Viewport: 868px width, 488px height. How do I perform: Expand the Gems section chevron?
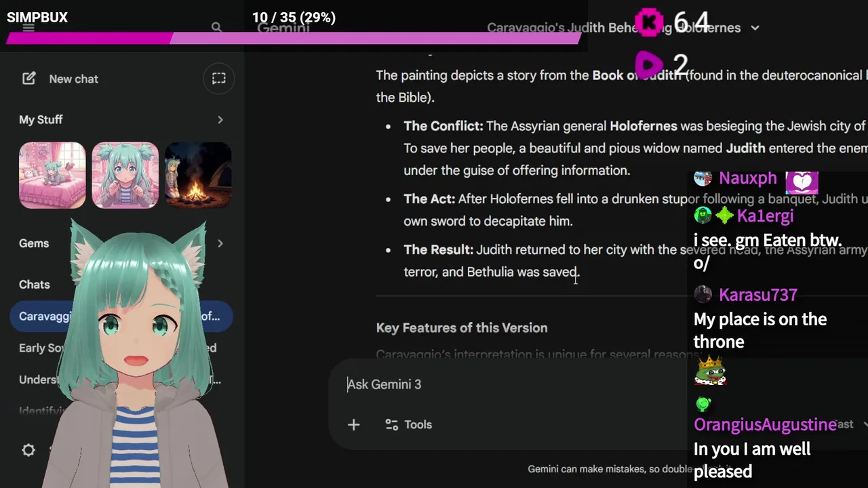(220, 243)
